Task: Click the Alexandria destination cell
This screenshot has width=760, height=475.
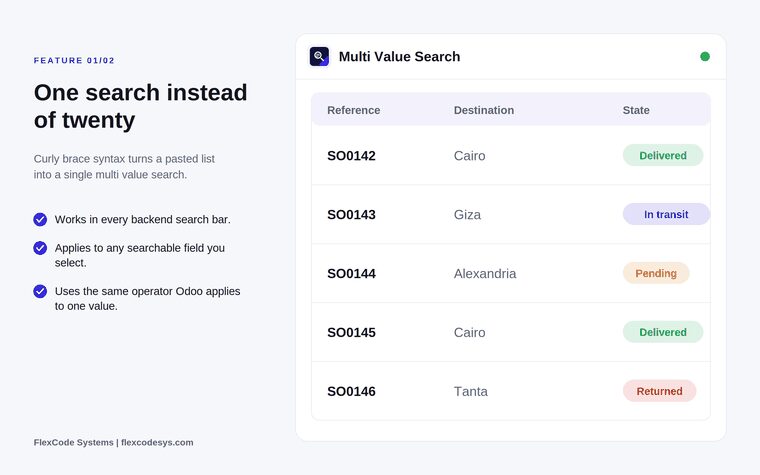Action: 485,274
